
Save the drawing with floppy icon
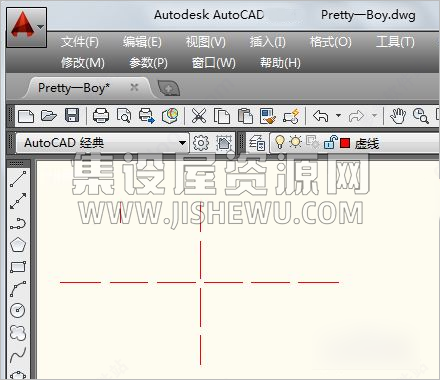72,116
